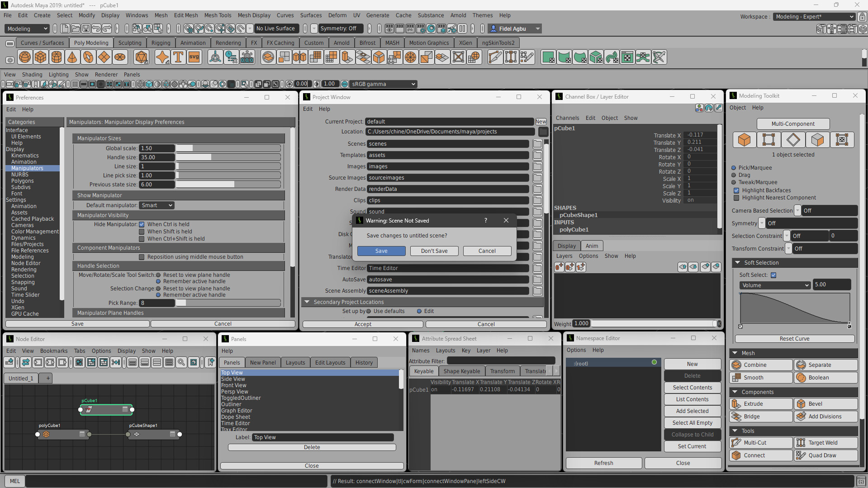Open the Default manipulator 'Smart' dropdown
Viewport: 868px width, 488px height.
tap(157, 205)
